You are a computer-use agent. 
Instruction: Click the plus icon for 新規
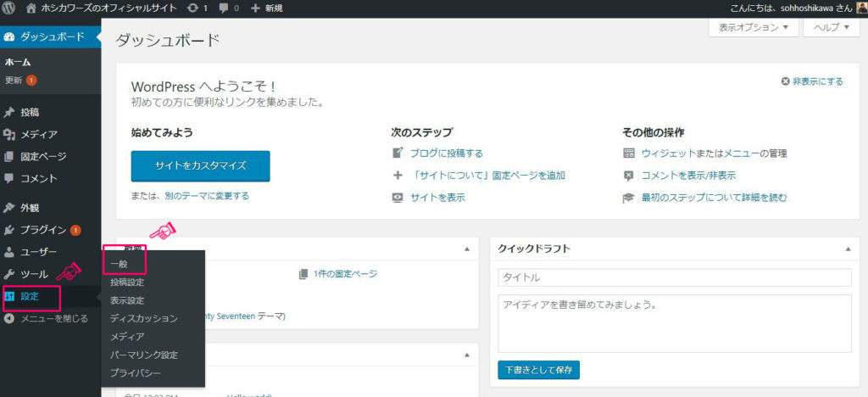255,8
